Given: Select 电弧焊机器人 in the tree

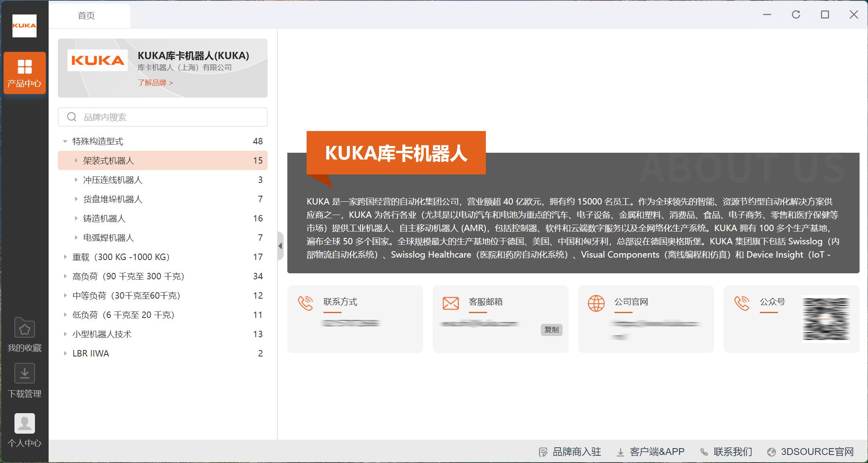Looking at the screenshot, I should [x=163, y=238].
